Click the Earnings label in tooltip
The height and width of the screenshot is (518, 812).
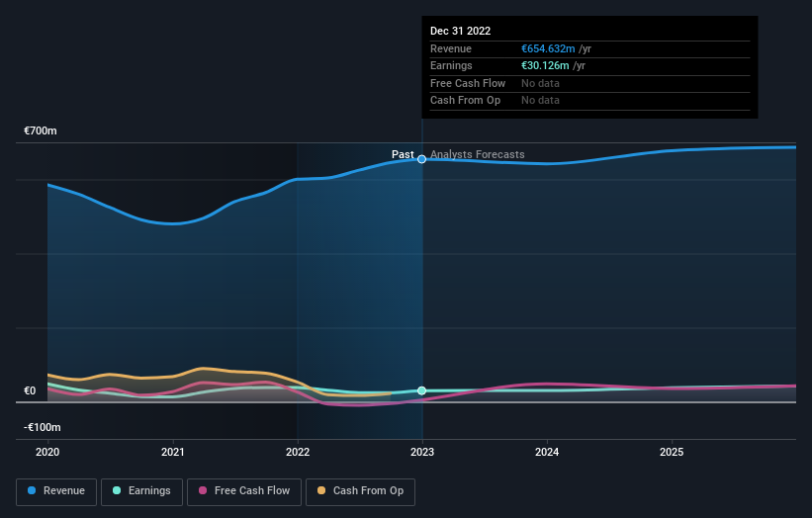click(x=451, y=65)
